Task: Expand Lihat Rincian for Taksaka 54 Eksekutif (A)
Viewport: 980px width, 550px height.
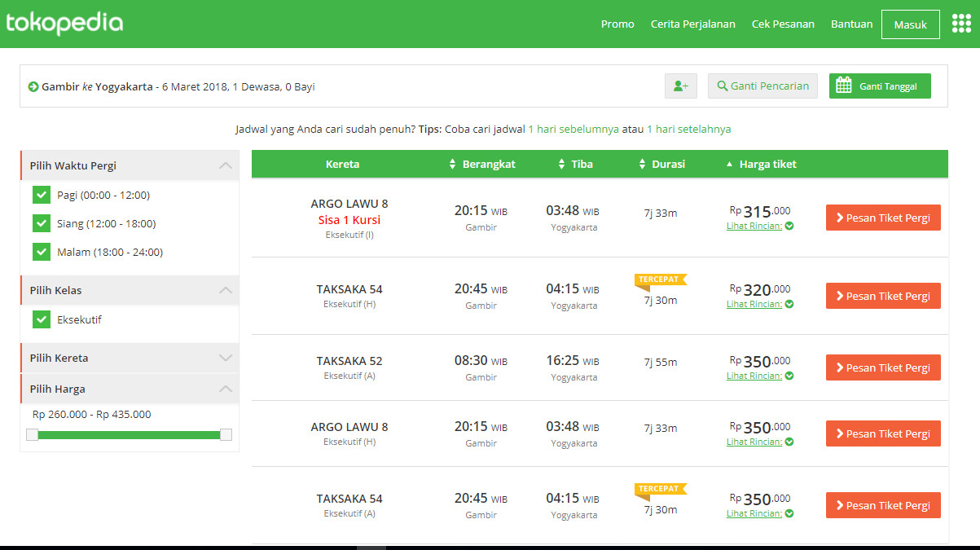Action: 760,513
